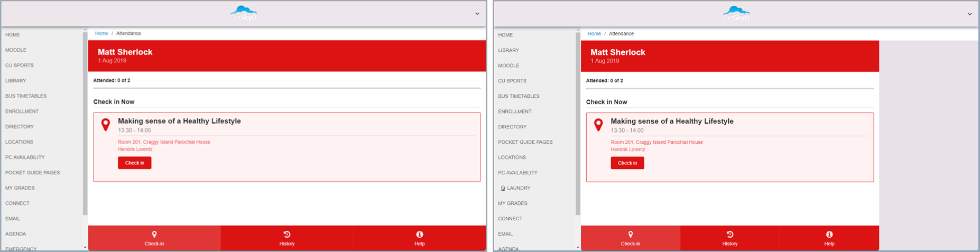Open LIBRARY in right window sidebar

coord(509,50)
